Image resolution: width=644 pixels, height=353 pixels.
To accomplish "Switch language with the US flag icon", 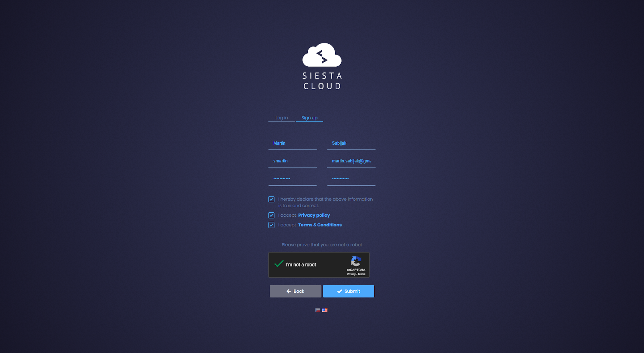I will point(325,310).
